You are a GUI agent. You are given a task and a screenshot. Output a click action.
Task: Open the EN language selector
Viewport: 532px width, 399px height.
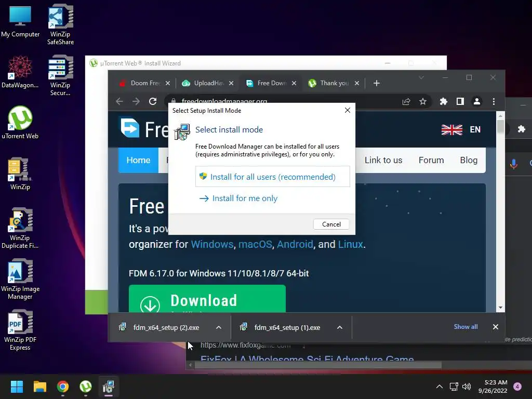[461, 129]
